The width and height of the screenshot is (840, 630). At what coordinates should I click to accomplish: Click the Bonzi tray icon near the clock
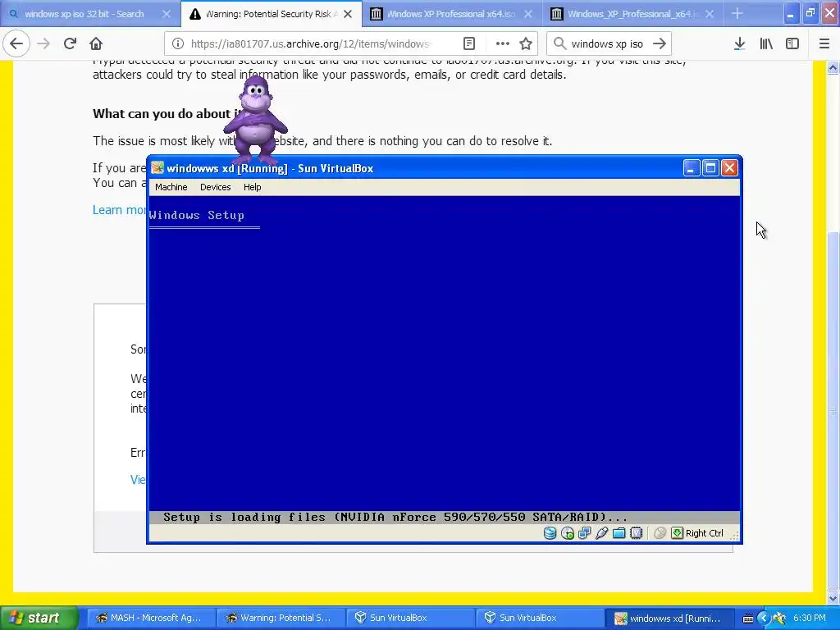coord(779,619)
